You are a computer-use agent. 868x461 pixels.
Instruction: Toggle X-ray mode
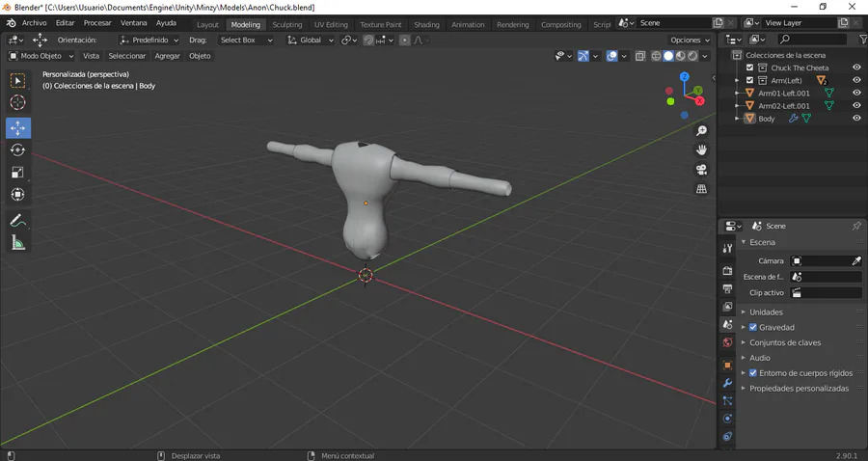point(640,56)
